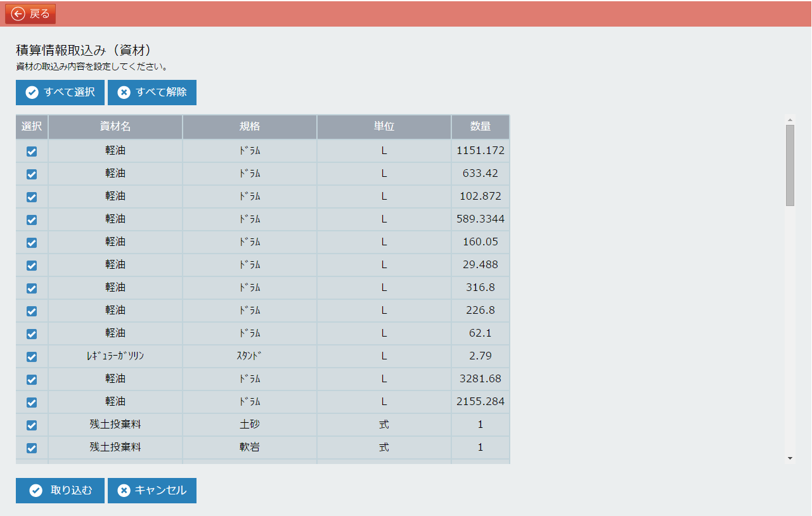Click the quantity cell 633.42
Screen dimensions: 812x516
(x=480, y=173)
